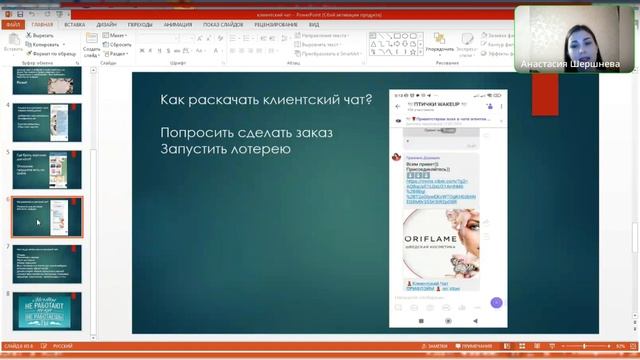The width and height of the screenshot is (640, 360).
Task: Open the АНИМАЦИЯ ribbon tab
Action: pos(178,24)
